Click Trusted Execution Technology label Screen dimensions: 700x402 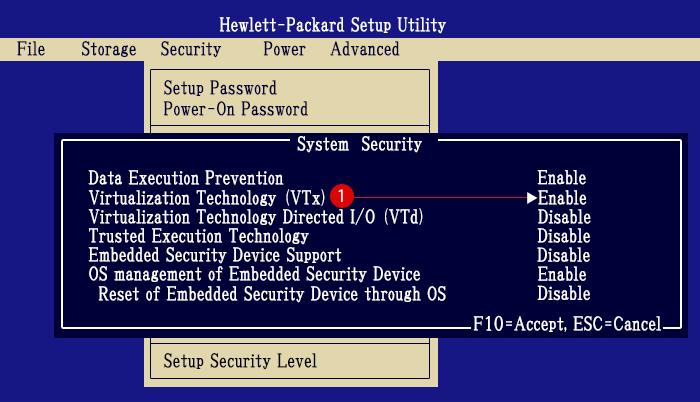coord(198,236)
